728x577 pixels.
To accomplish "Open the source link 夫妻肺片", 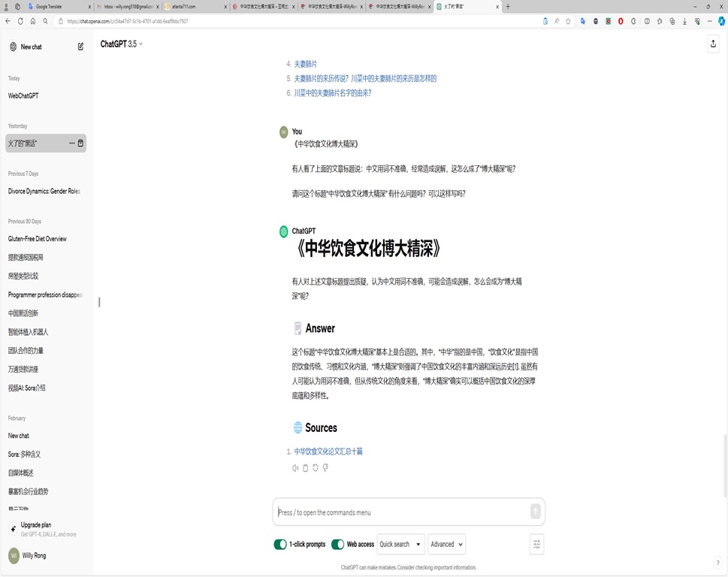I will click(306, 64).
